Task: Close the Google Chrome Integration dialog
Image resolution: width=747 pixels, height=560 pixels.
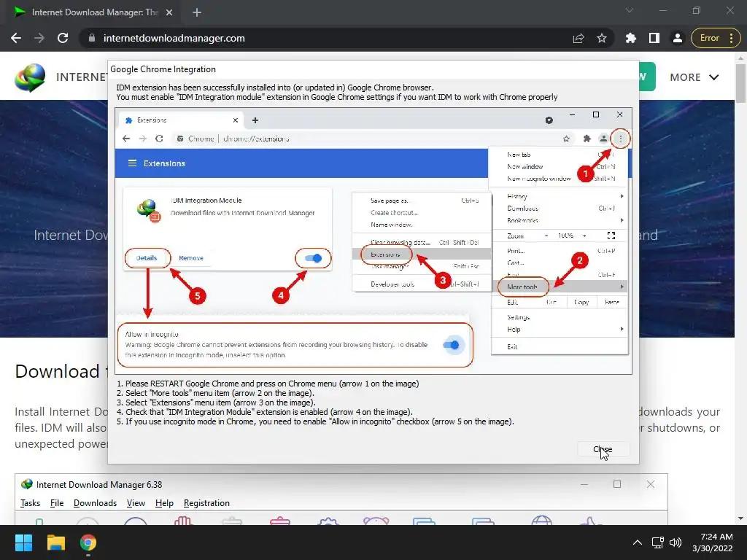Action: tap(603, 449)
